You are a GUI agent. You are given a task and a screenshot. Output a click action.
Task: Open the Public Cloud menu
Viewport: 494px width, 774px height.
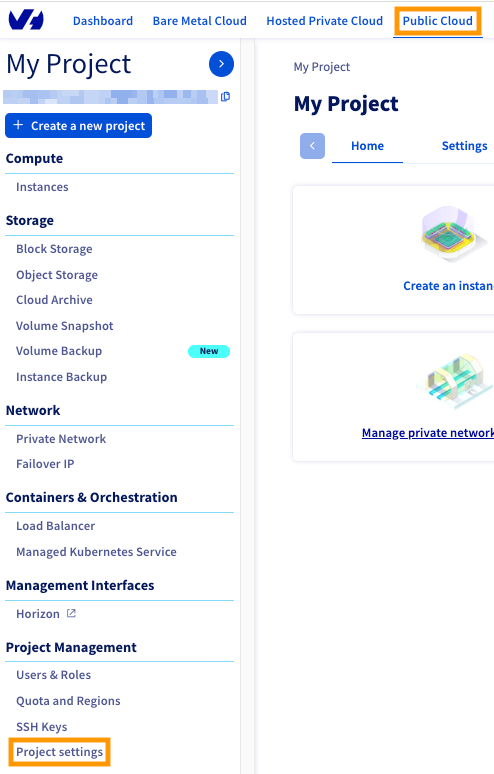[437, 21]
